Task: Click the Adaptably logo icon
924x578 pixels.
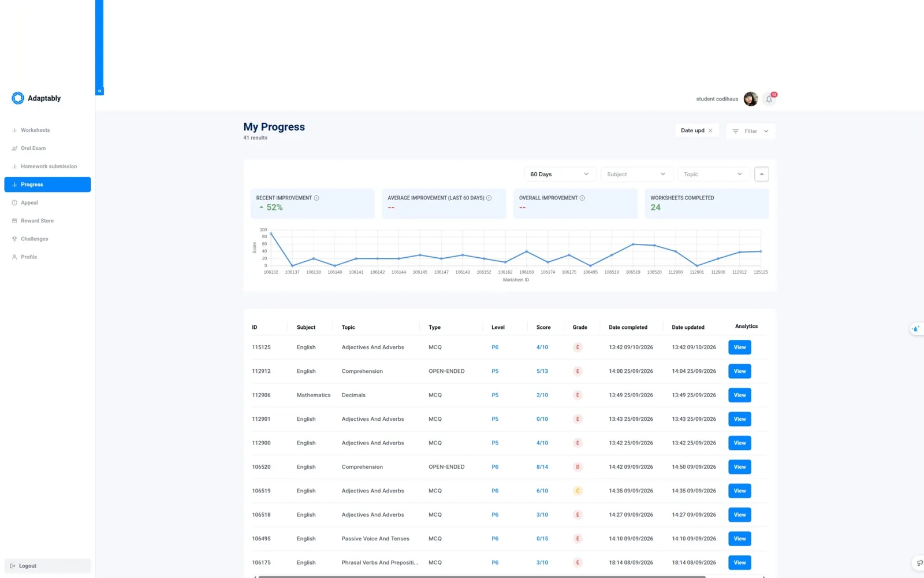Action: (18, 98)
